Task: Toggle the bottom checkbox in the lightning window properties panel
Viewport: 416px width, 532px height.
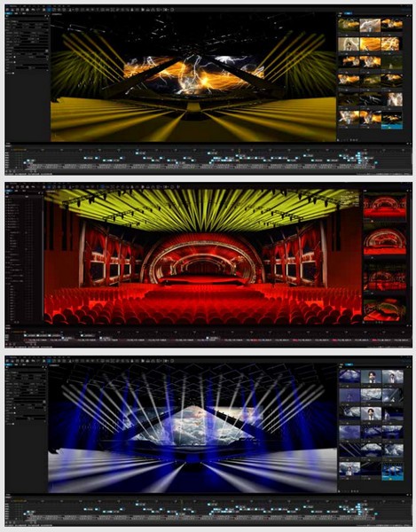Action: click(13, 73)
